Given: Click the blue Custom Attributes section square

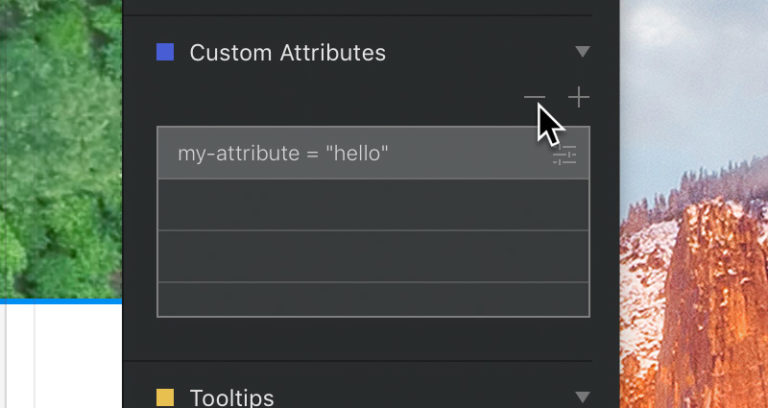Looking at the screenshot, I should point(165,52).
